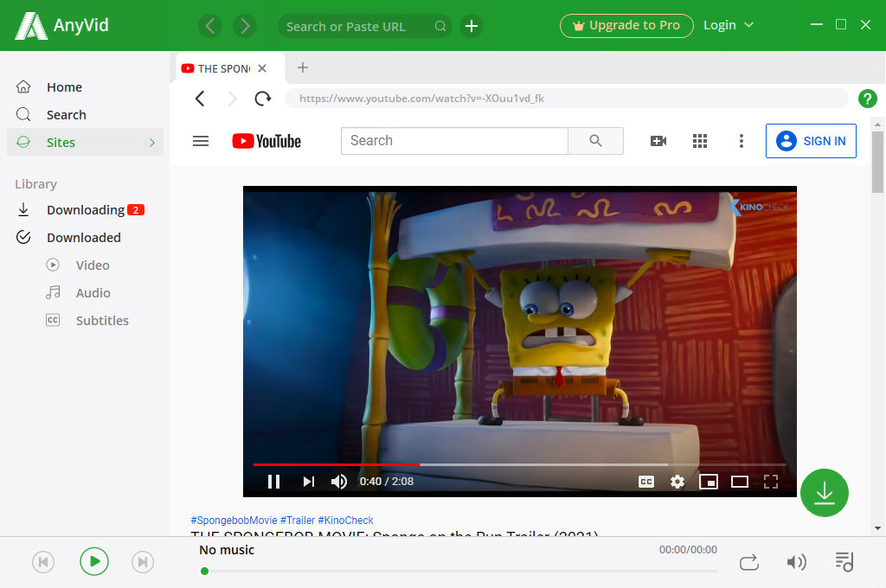Image resolution: width=886 pixels, height=588 pixels.
Task: Click the previous track button in music player
Action: [43, 562]
